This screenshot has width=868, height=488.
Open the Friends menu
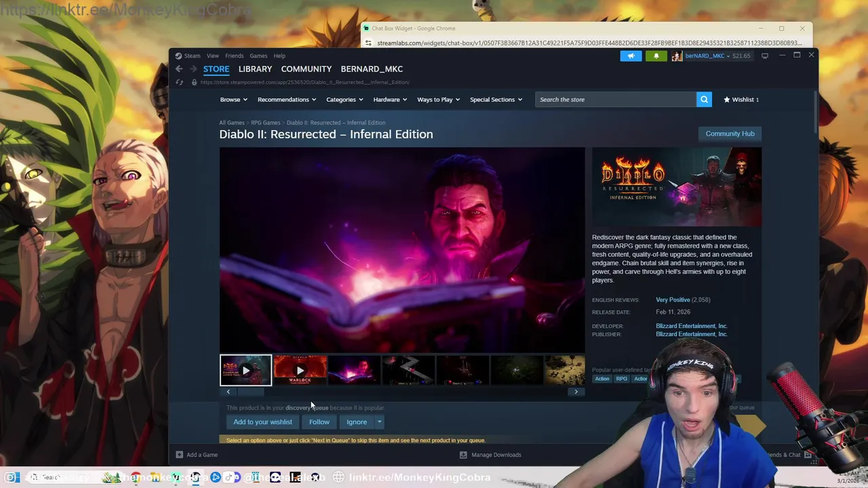234,56
